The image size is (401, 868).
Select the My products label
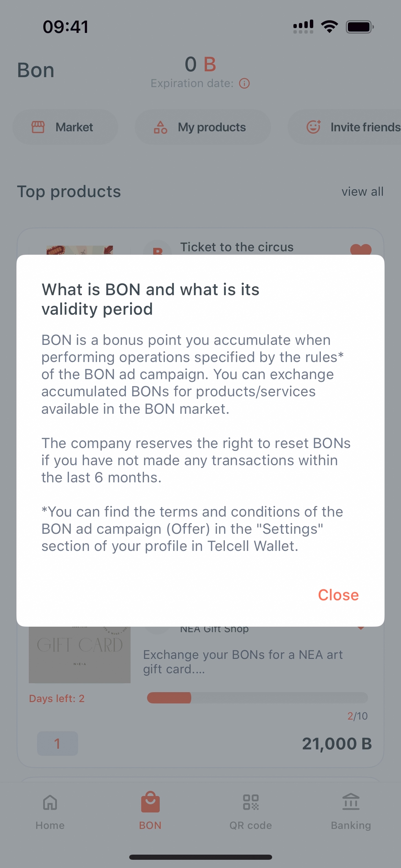(x=211, y=127)
